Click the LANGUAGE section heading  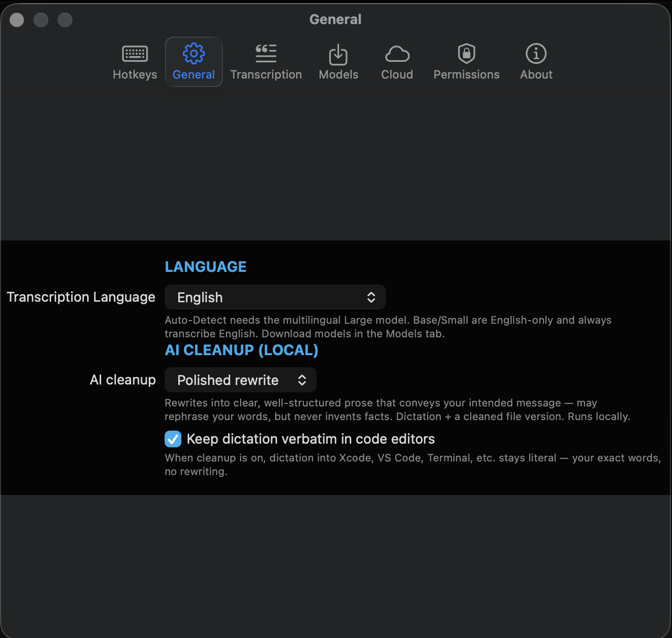(205, 267)
